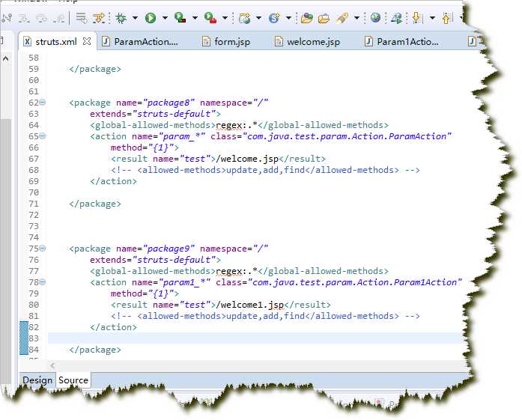This screenshot has width=522, height=420.
Task: Click the Drop to Frame icon
Action: (x=81, y=18)
